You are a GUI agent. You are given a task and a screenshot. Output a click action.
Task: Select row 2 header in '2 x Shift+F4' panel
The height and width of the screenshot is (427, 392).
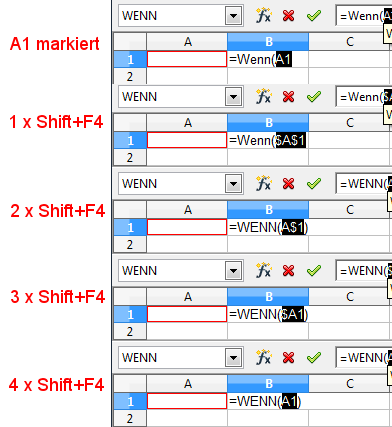tap(130, 245)
